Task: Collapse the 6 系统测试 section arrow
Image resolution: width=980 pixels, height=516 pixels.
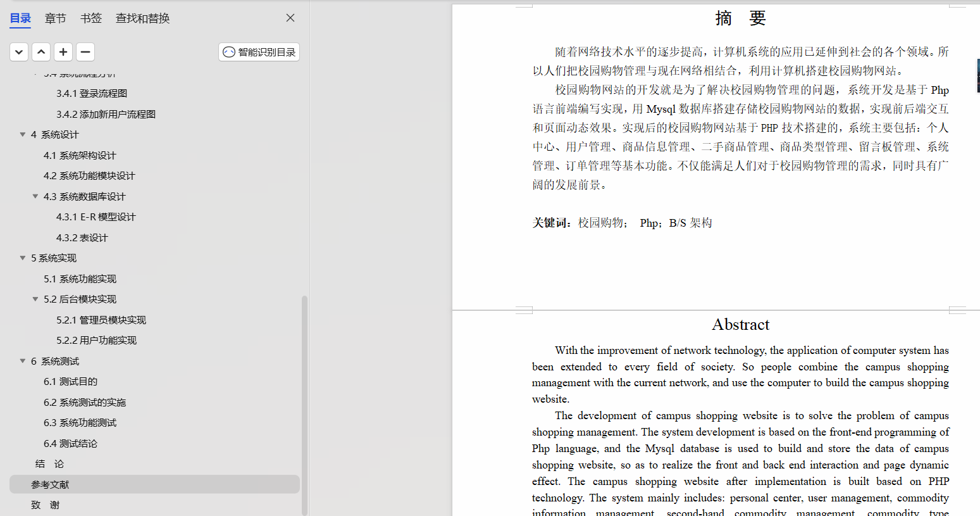Action: pyautogui.click(x=23, y=361)
